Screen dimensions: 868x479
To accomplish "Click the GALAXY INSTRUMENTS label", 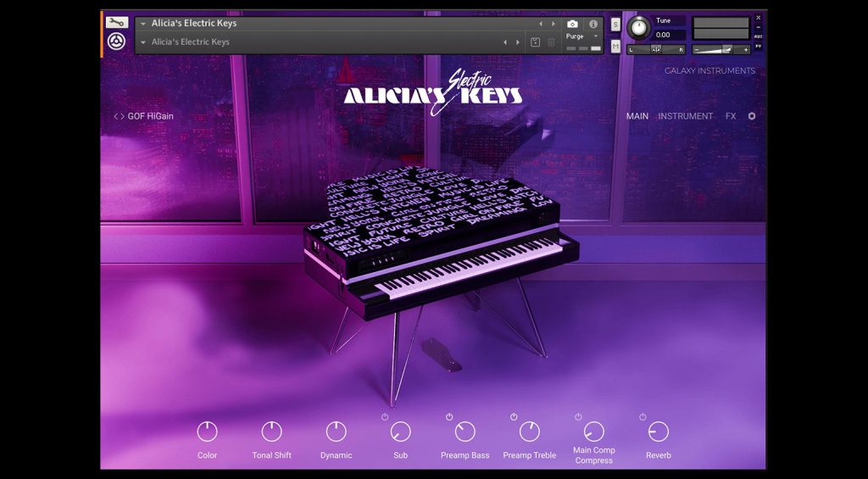I will (x=709, y=71).
